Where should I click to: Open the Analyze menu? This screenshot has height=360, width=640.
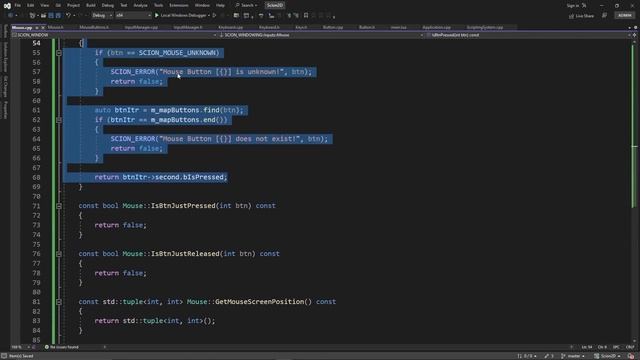(140, 5)
